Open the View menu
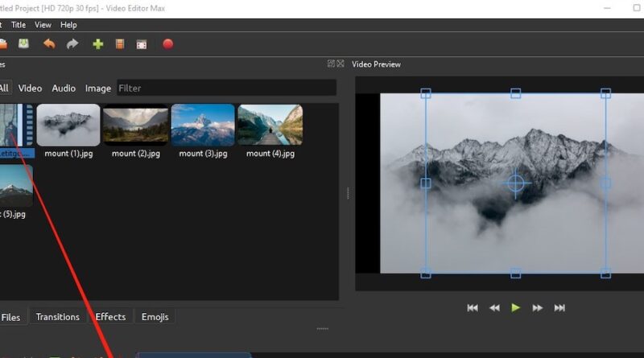Screen dimensions: 644x358 pos(43,25)
